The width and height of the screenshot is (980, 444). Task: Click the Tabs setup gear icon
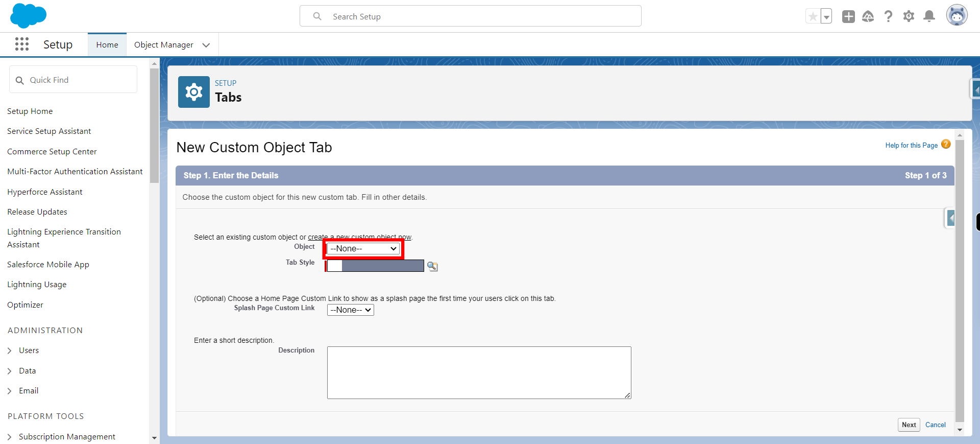(194, 92)
